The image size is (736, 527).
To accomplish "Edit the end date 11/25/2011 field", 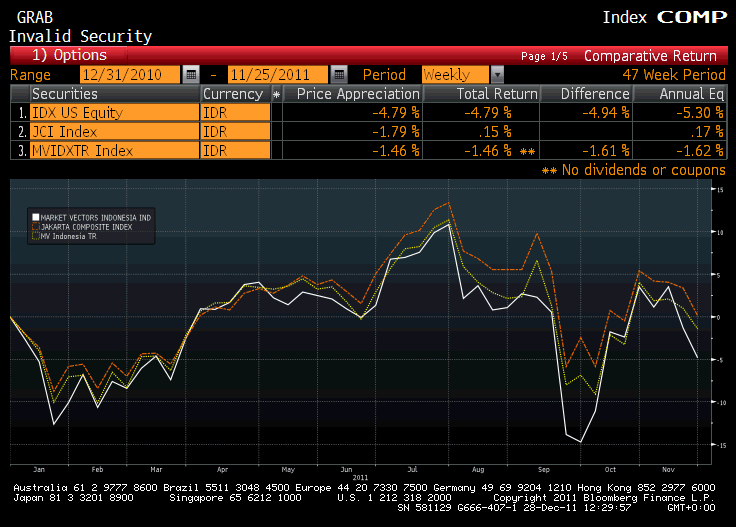I will point(278,74).
